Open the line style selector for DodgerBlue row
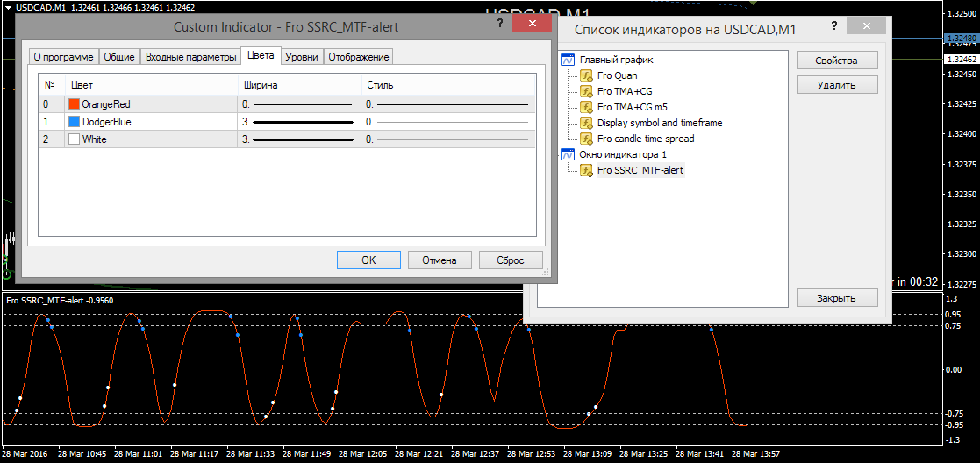The width and height of the screenshot is (980, 463). point(448,122)
